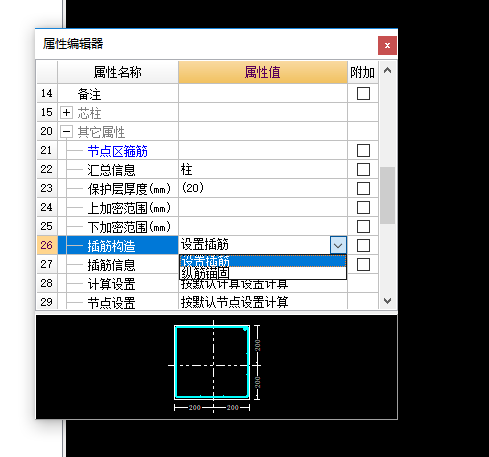Tick the 附加 checkbox for 节点区箍筋
The height and width of the screenshot is (457, 489).
click(x=363, y=150)
